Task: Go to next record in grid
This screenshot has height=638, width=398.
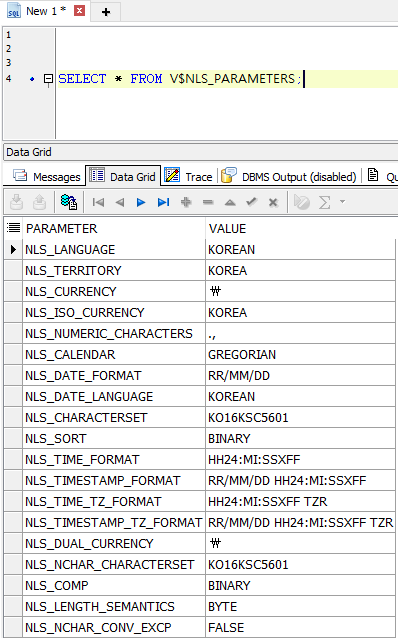Action: point(141,202)
